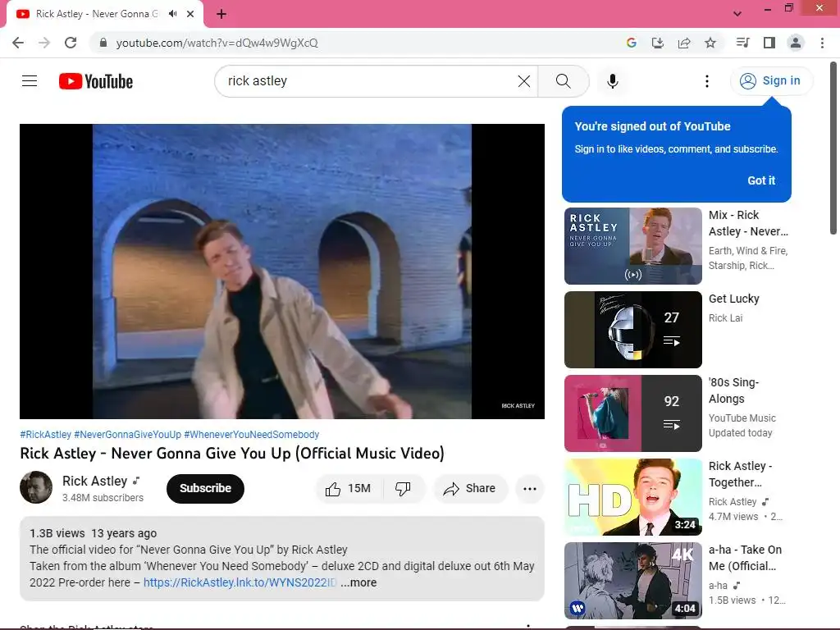Open YouTube settings three-dot menu
The width and height of the screenshot is (840, 630).
(x=706, y=81)
